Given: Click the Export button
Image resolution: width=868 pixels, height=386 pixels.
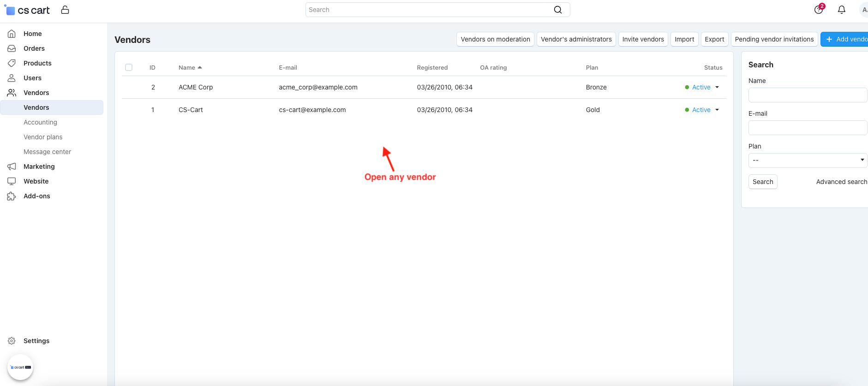Looking at the screenshot, I should click(714, 39).
